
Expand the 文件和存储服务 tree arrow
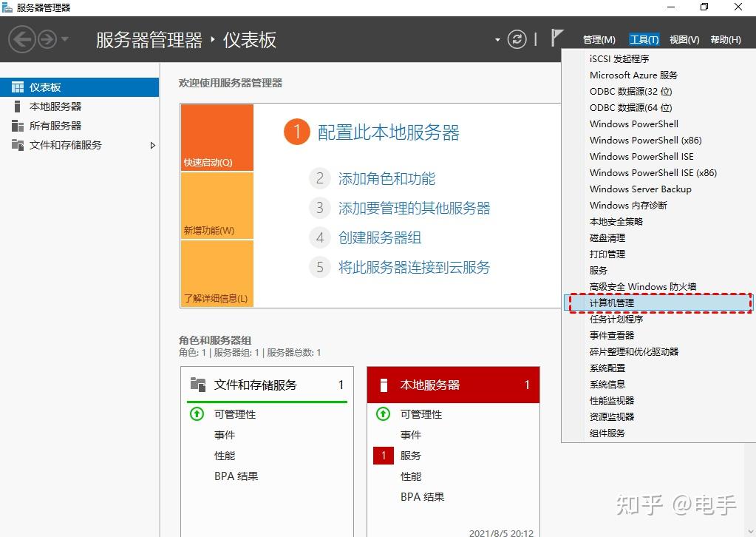[x=154, y=146]
